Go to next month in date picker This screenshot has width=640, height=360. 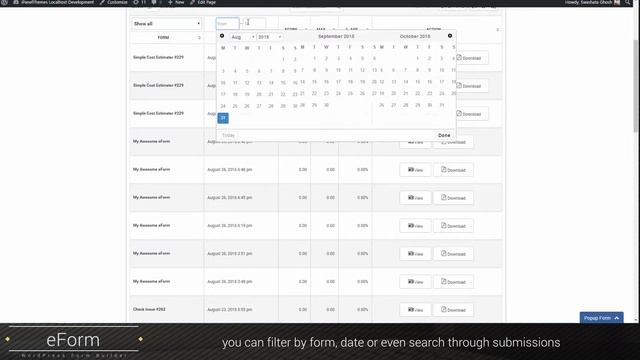point(450,36)
